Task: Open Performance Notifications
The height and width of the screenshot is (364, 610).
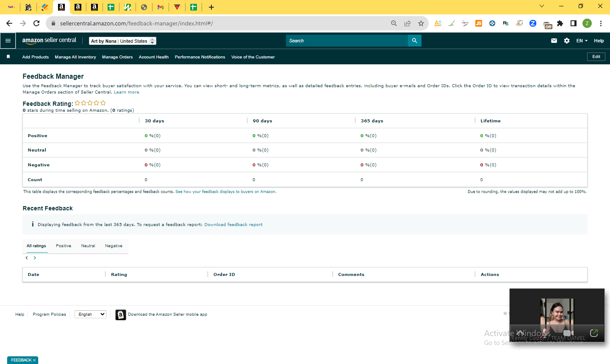Action: point(200,57)
